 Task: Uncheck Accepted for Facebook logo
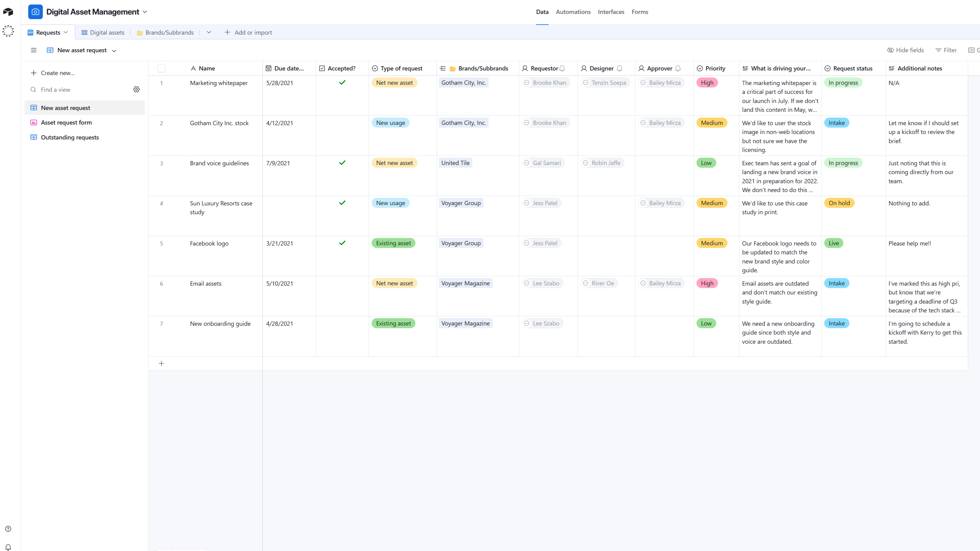pos(342,243)
